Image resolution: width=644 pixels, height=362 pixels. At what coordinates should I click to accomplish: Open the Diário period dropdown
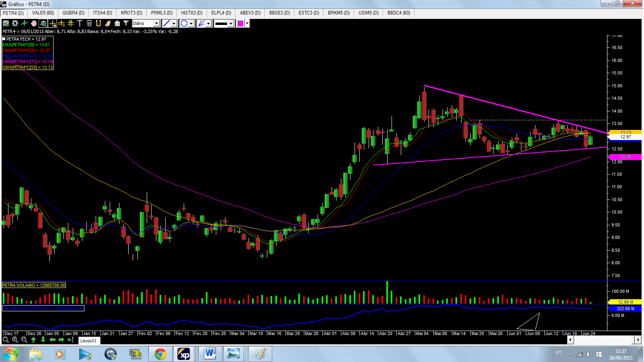coord(146,23)
